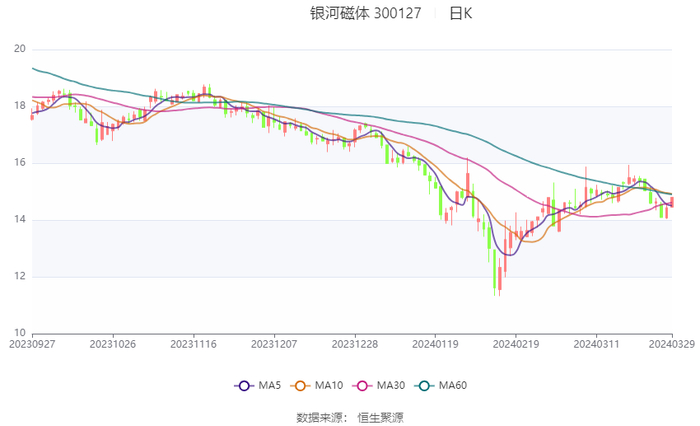Toggle the MA30 legend label

click(391, 386)
